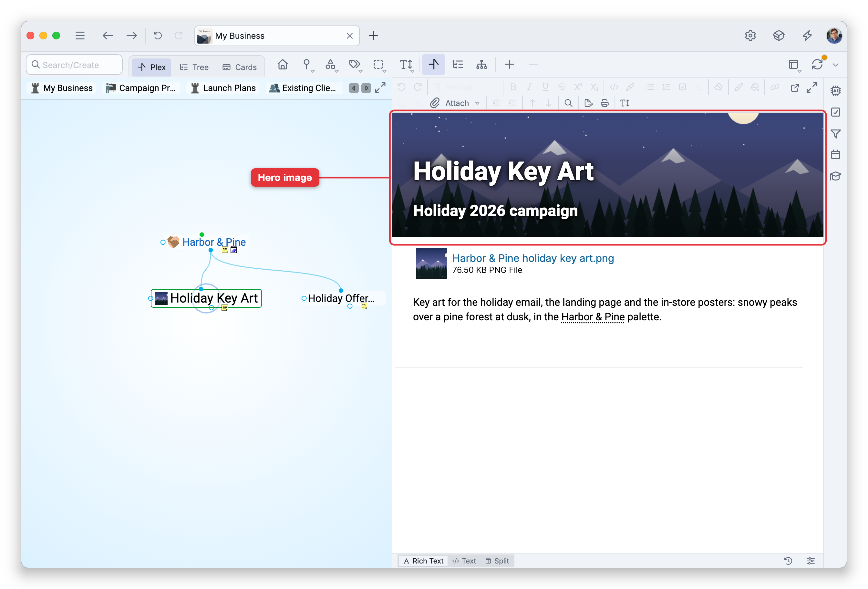Search within the note
Screen dimensions: 868x589
click(568, 103)
